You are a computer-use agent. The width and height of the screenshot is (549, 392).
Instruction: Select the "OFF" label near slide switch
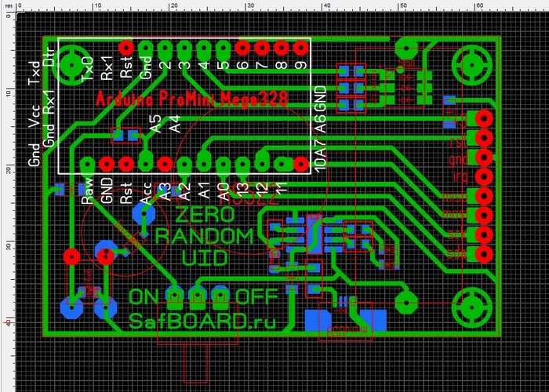pyautogui.click(x=256, y=297)
